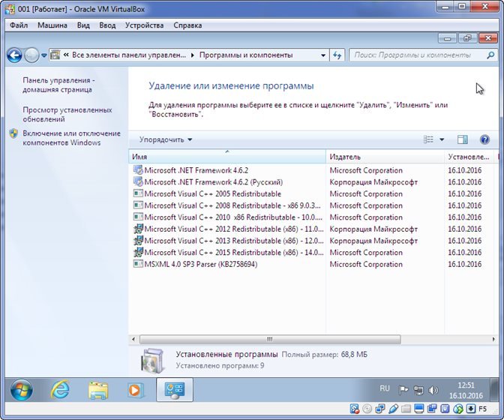Click the installed programs icon in details pane
The width and height of the screenshot is (504, 420).
click(x=152, y=361)
